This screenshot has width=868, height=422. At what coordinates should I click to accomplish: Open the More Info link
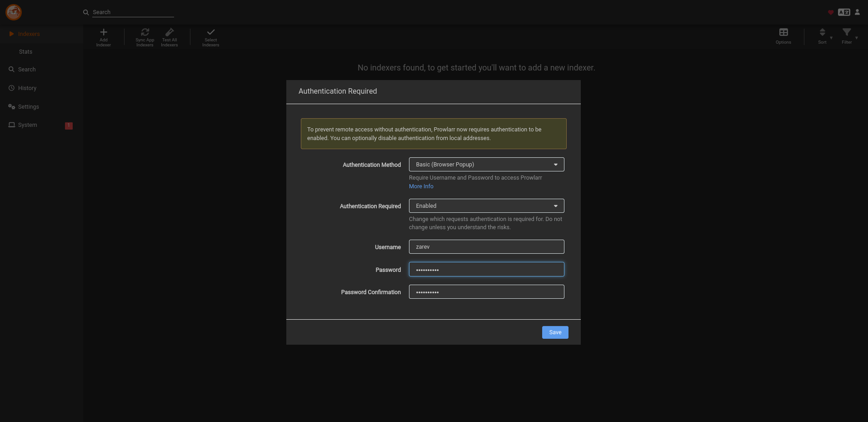(x=421, y=186)
